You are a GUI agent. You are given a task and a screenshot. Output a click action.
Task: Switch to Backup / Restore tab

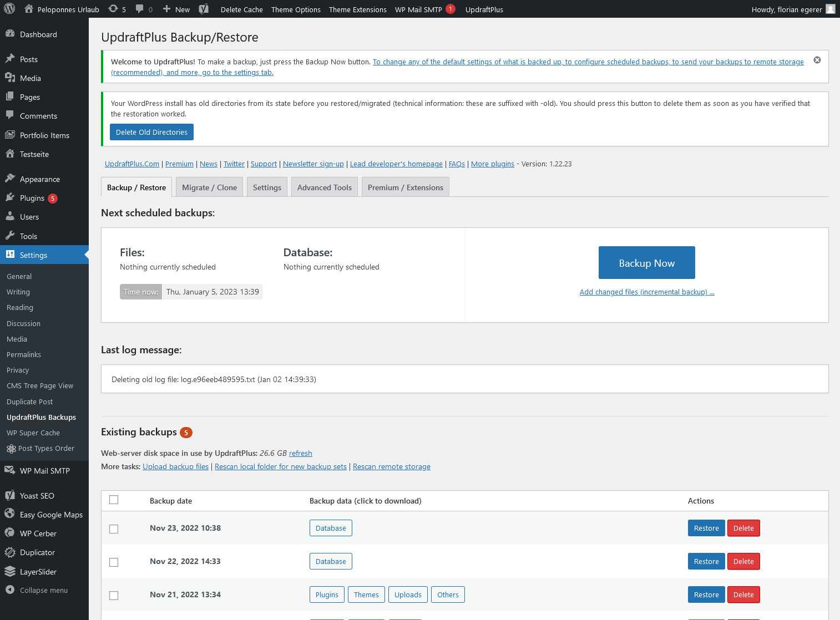(x=136, y=187)
